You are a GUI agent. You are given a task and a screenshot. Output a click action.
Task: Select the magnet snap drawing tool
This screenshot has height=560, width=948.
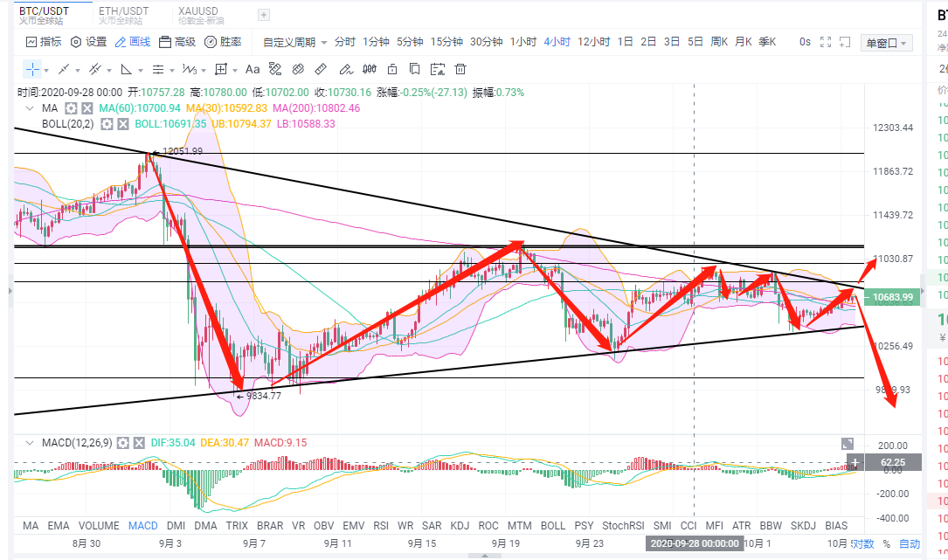[x=297, y=69]
